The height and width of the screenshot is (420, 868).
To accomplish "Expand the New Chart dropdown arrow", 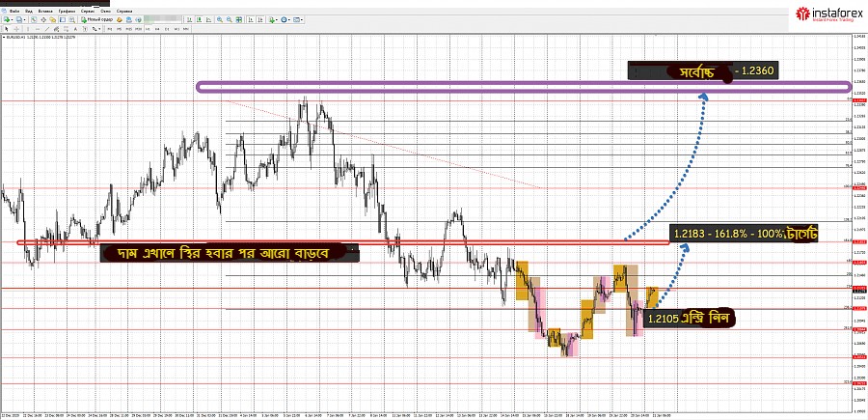I will (x=13, y=20).
